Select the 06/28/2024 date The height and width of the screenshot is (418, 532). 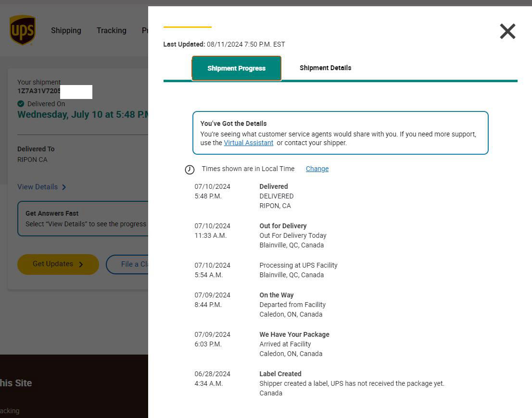[x=213, y=374]
